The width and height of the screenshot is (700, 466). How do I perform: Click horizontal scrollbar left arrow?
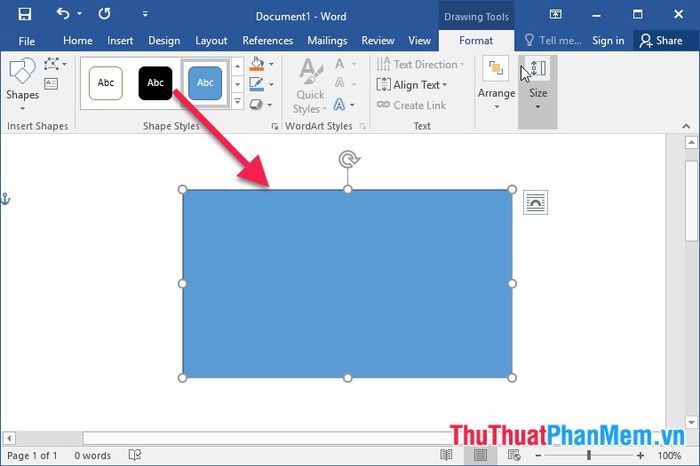tap(9, 438)
